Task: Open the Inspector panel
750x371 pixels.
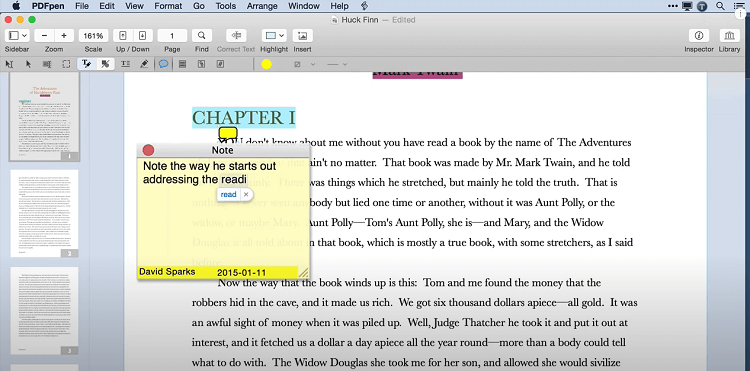Action: coord(699,36)
